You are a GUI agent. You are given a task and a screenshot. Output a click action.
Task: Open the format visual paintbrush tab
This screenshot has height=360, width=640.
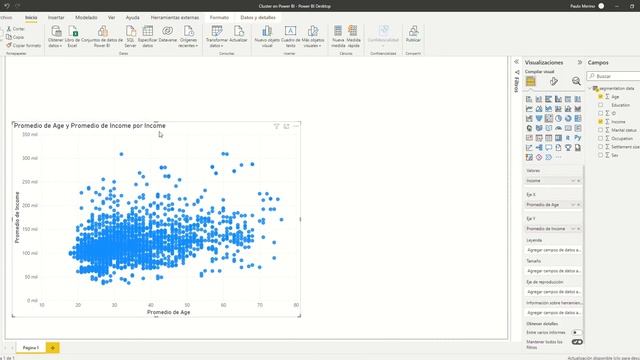553,81
